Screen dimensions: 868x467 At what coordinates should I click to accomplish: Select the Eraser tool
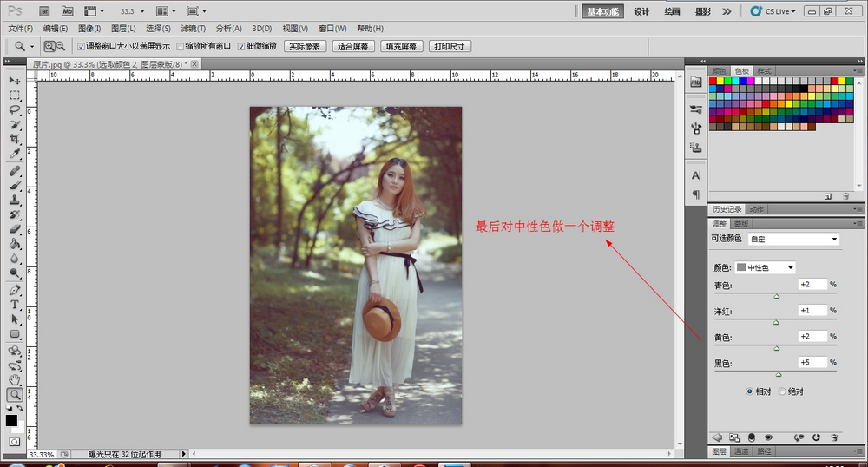[x=15, y=229]
